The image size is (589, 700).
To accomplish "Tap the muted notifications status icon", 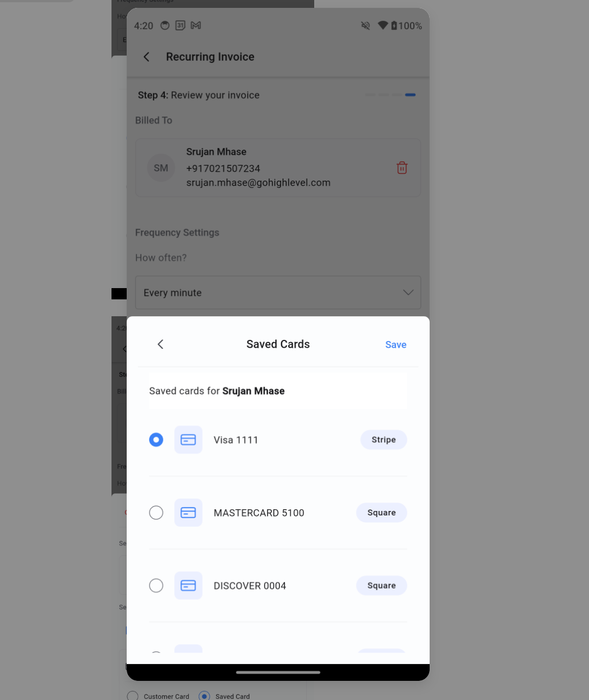I will click(x=365, y=25).
